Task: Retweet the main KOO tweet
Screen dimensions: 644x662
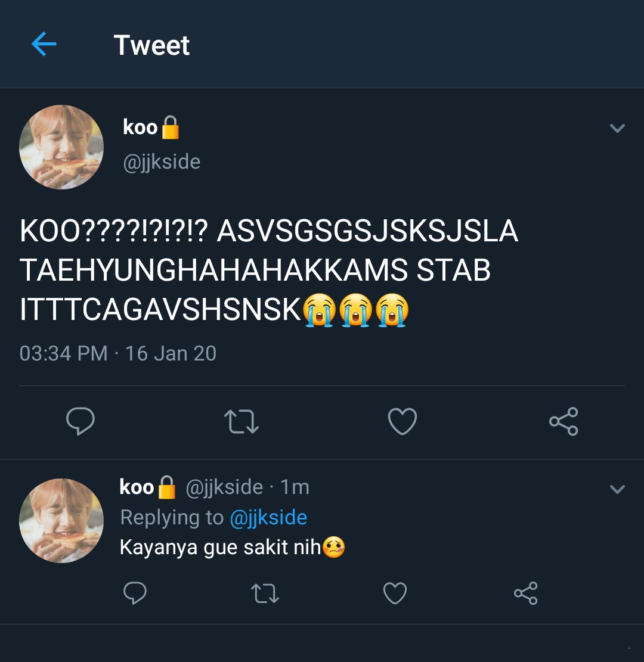Action: [x=241, y=421]
